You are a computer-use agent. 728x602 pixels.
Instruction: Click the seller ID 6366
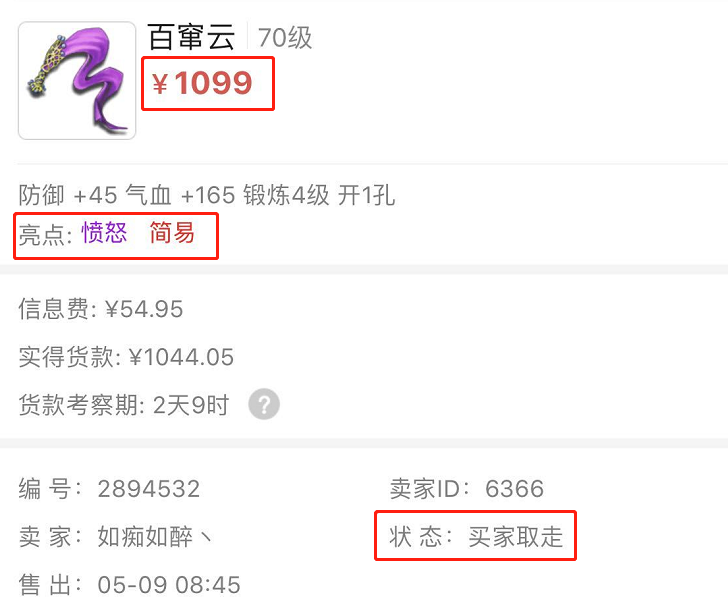click(514, 489)
